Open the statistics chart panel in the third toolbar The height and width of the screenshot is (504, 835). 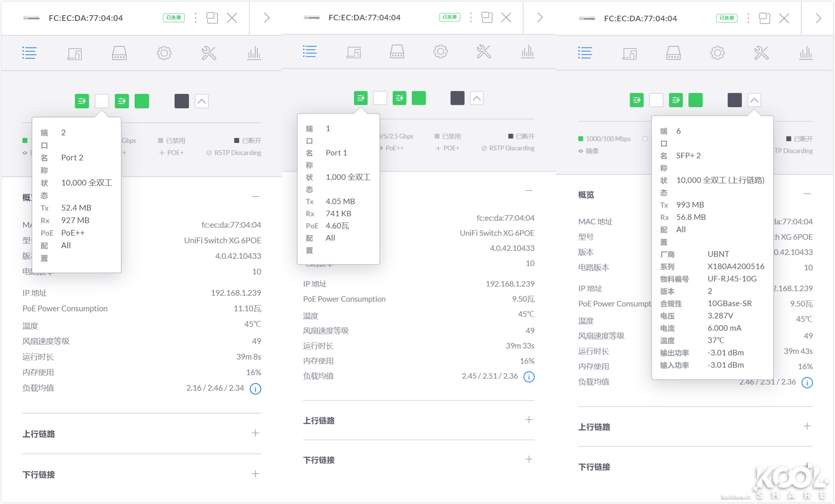point(806,53)
